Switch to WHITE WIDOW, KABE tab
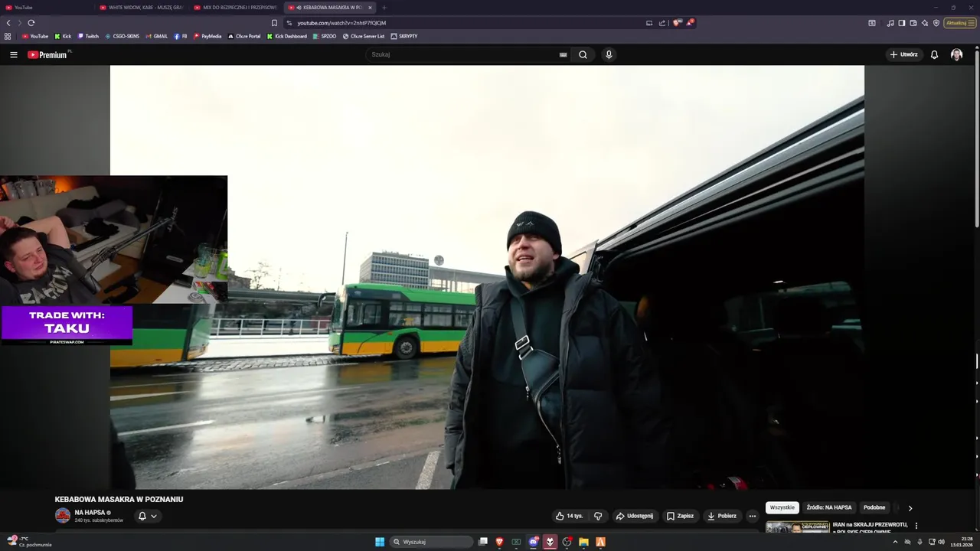Screen dimensions: 980x551 142,8
